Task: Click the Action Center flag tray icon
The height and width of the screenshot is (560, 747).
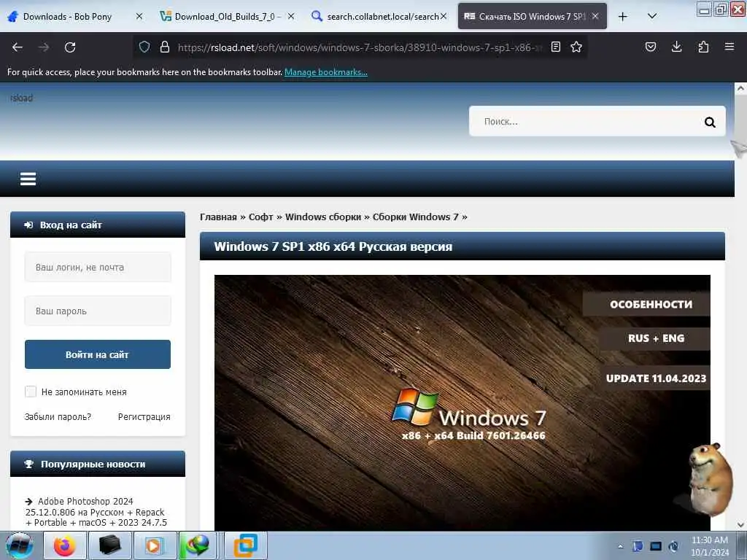Action: [638, 546]
